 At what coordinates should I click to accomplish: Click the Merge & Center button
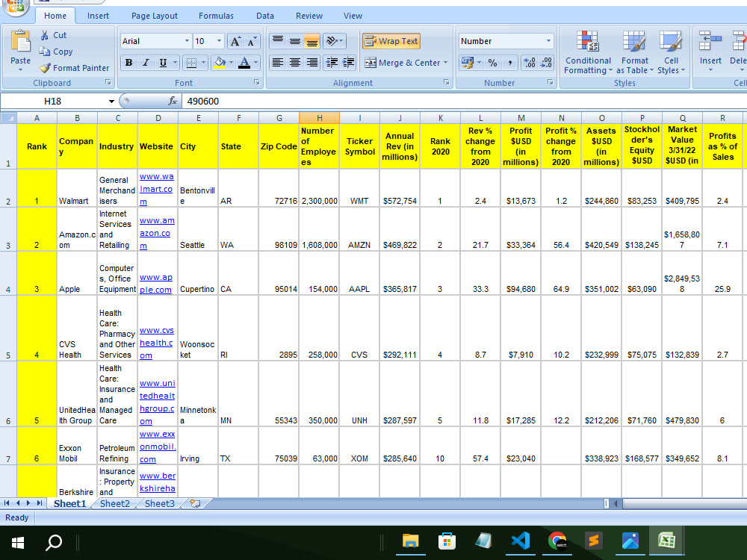[402, 63]
